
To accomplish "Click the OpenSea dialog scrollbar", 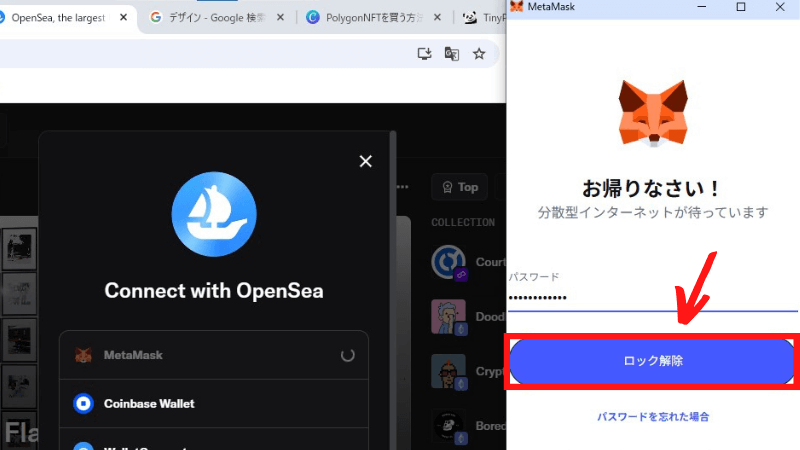I will point(393,290).
